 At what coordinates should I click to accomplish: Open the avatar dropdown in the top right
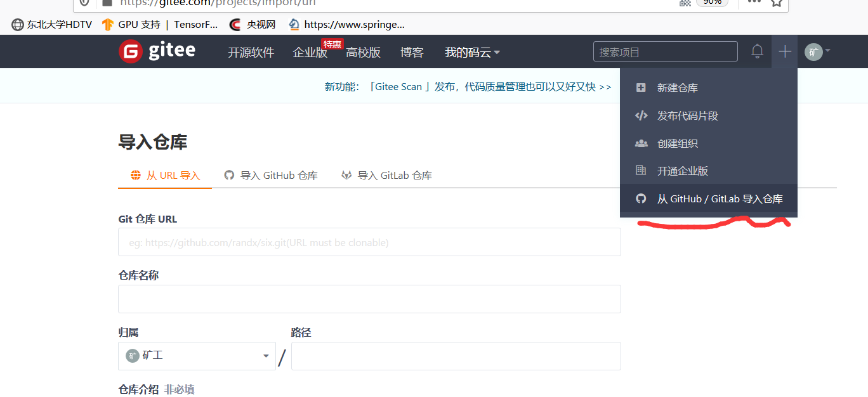point(817,52)
